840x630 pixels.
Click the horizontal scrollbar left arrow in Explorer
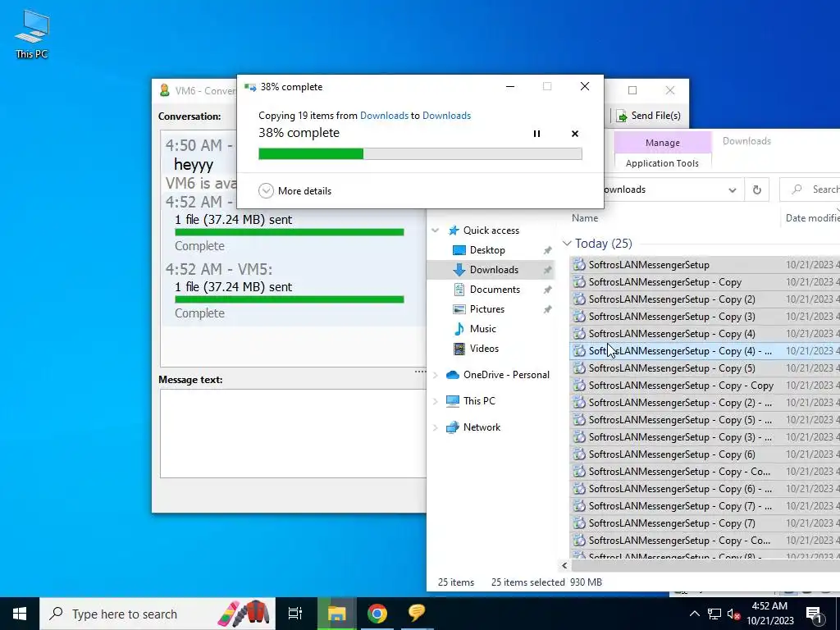pos(564,566)
